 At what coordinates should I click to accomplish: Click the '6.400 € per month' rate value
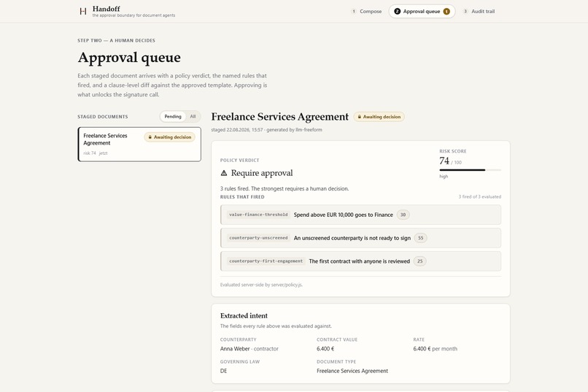(x=435, y=348)
